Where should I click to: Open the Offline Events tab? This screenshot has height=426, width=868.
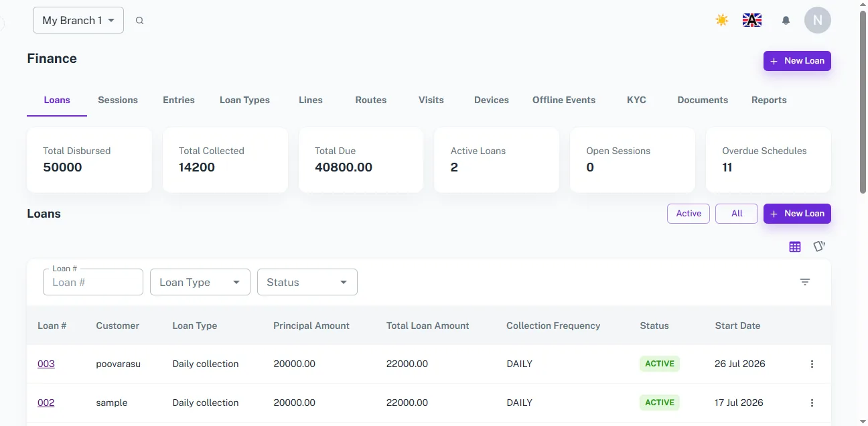tap(564, 100)
